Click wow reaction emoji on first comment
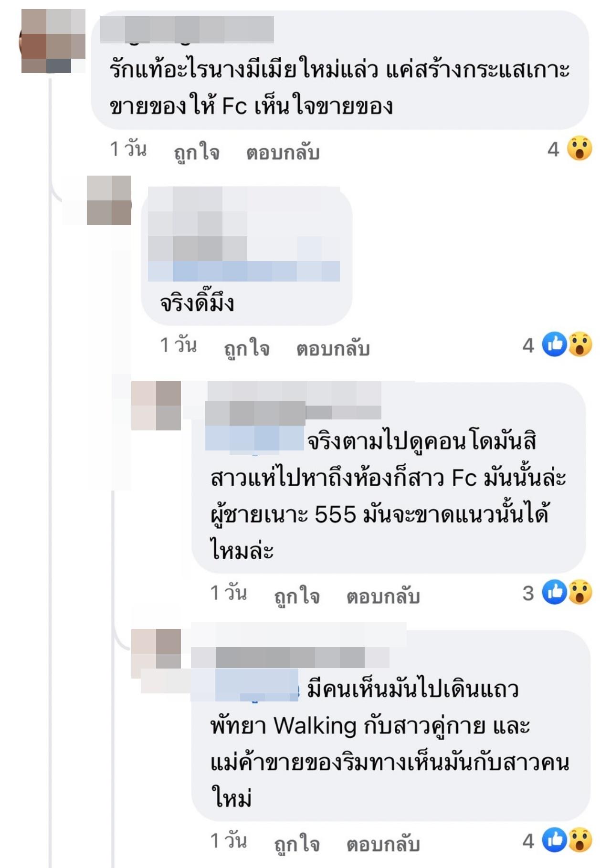Image resolution: width=611 pixels, height=868 pixels. coord(579,148)
